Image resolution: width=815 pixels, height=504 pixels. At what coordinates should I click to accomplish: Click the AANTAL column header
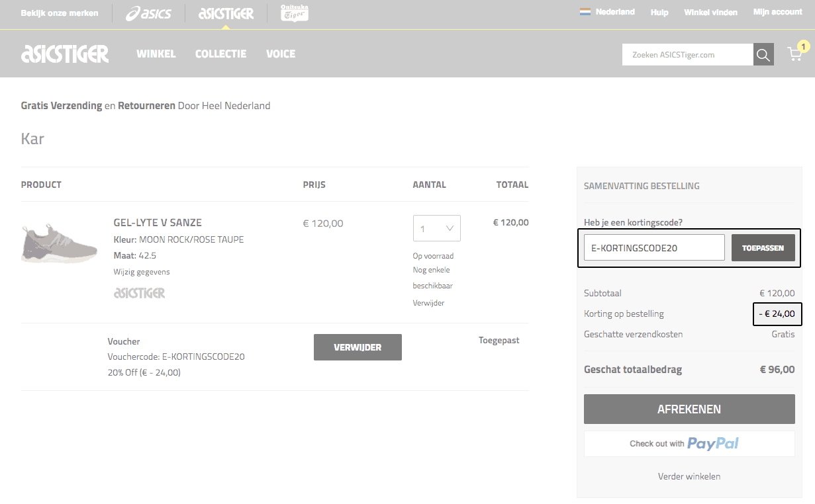429,185
